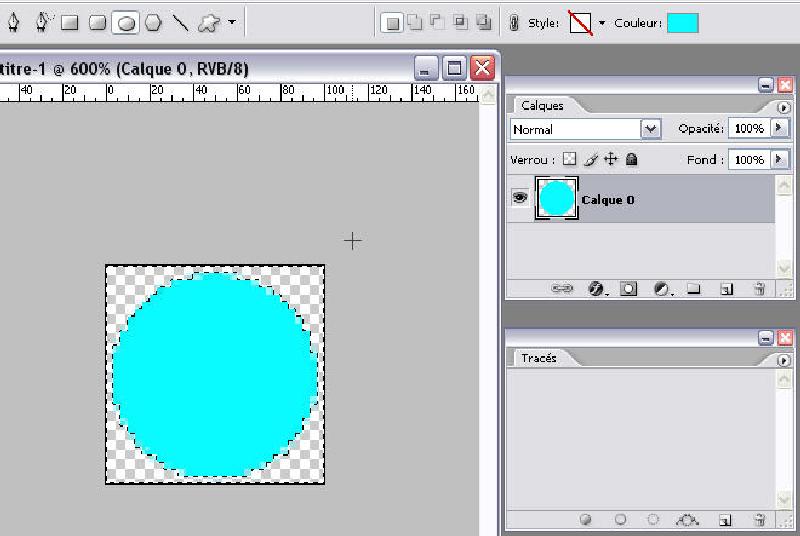This screenshot has height=536, width=800.
Task: Click the Opacité value field
Action: coord(749,129)
